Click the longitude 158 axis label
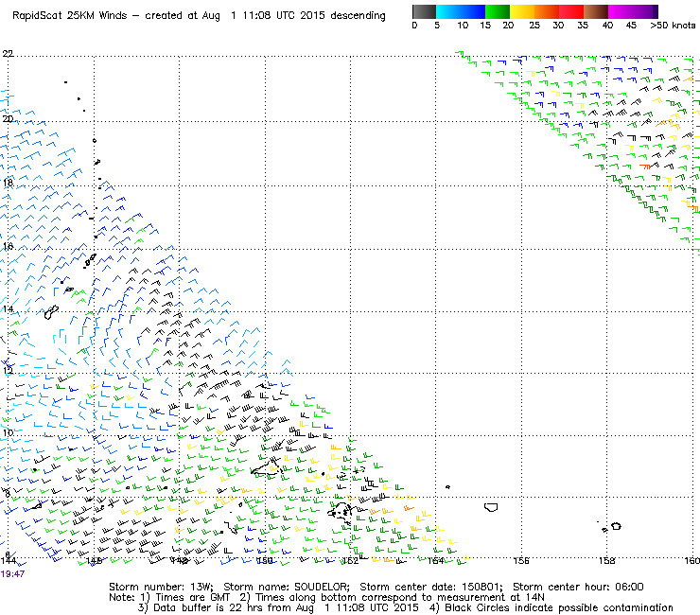 606,560
